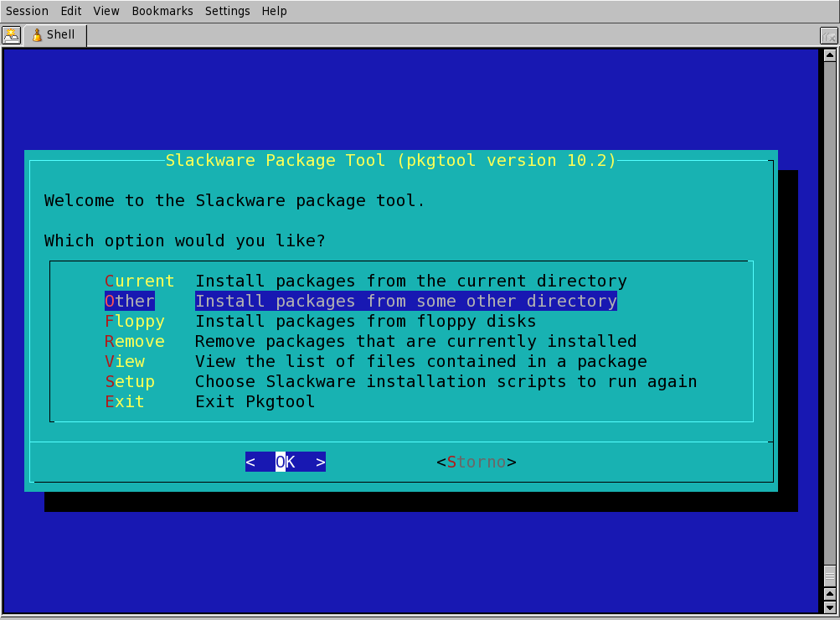This screenshot has height=620, width=840.
Task: Click the close-tab icon at tab bar right
Action: coord(829,36)
